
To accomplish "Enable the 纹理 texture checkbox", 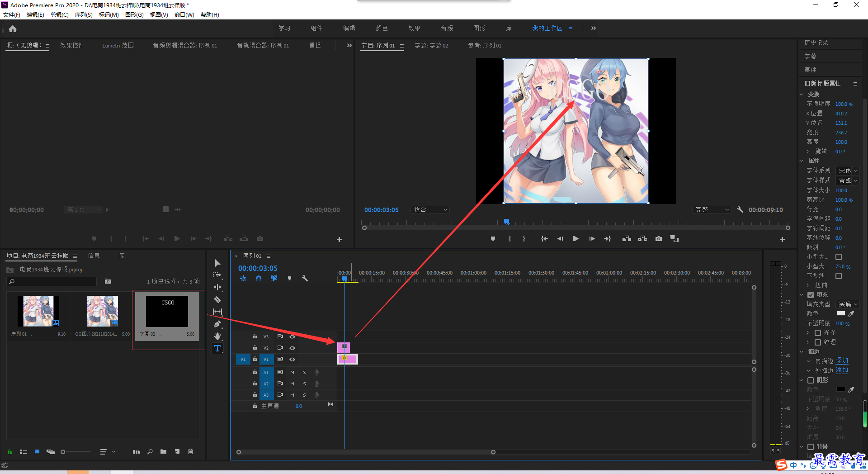I will point(818,342).
